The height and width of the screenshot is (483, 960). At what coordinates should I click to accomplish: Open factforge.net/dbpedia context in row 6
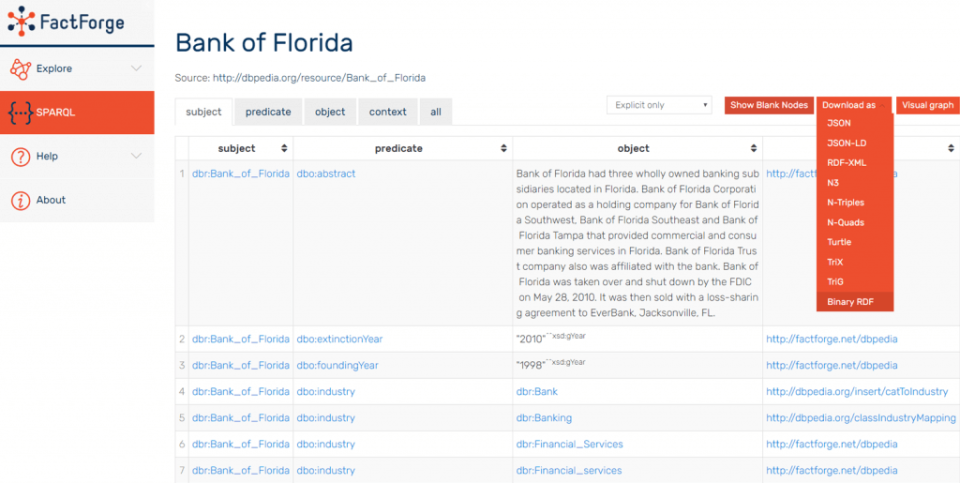(831, 444)
